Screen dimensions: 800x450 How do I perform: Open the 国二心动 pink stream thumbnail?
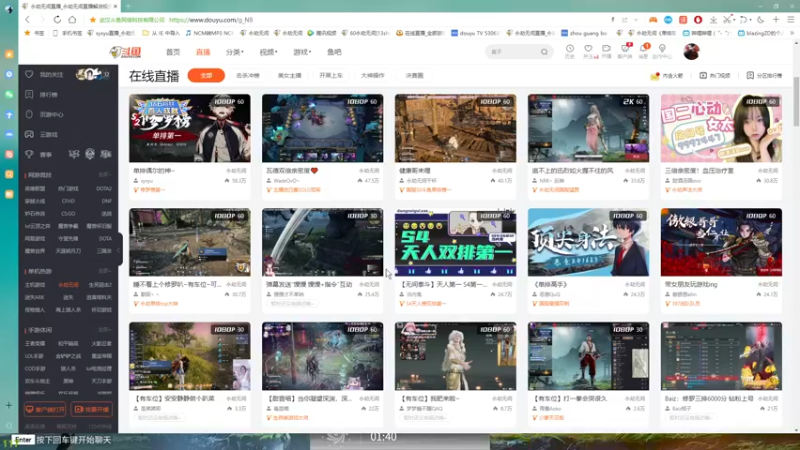click(x=721, y=128)
